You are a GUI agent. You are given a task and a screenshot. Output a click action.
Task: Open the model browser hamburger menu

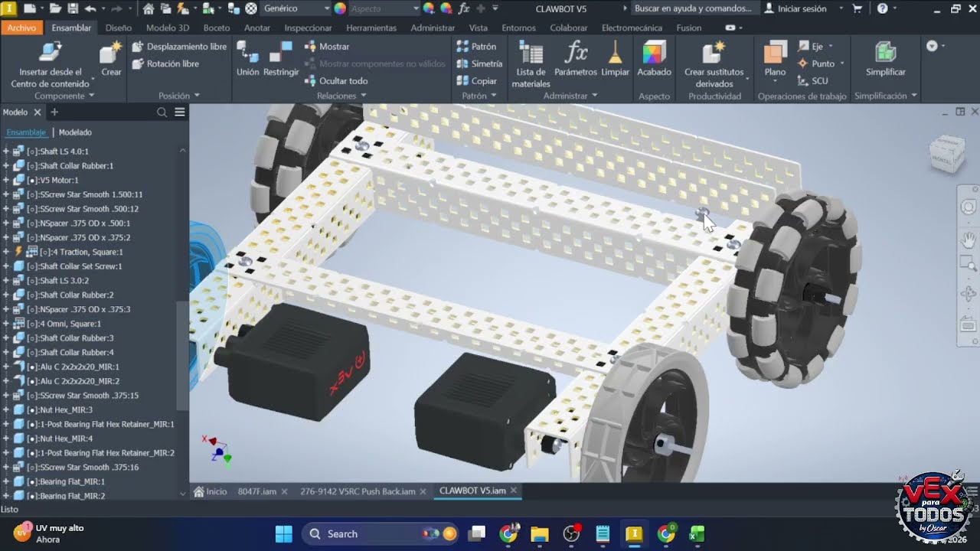coord(180,112)
